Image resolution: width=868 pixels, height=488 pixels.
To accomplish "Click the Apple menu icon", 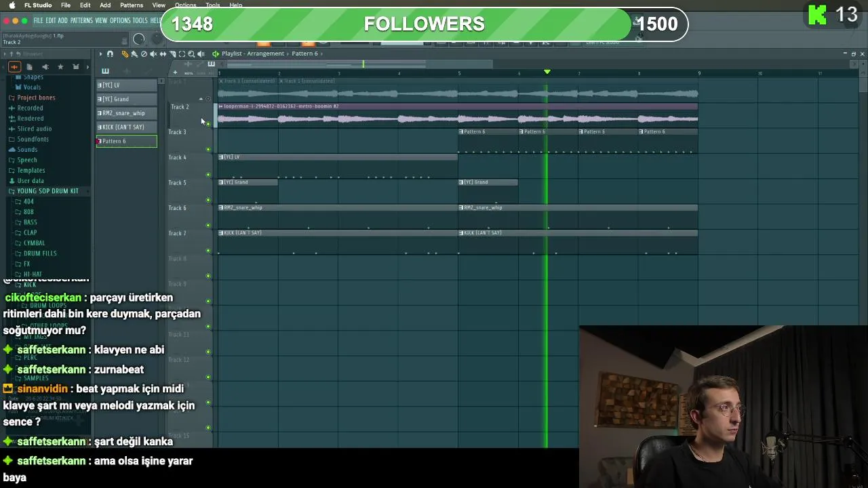I will [x=12, y=5].
